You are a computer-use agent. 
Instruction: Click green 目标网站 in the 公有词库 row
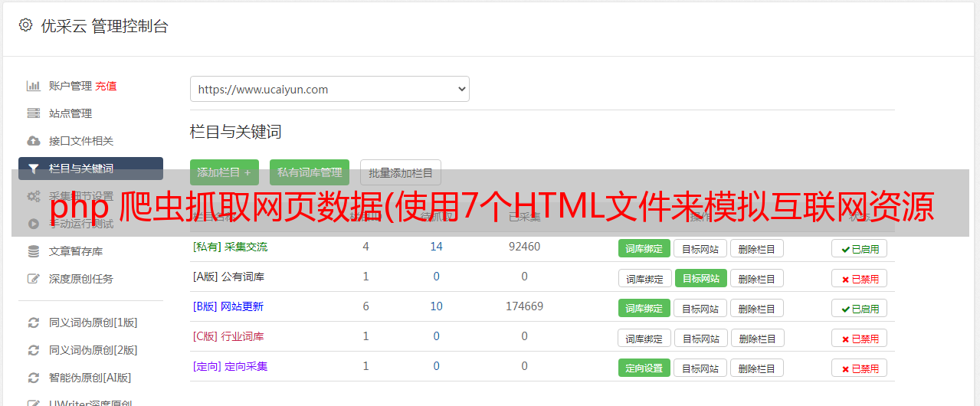tap(700, 278)
